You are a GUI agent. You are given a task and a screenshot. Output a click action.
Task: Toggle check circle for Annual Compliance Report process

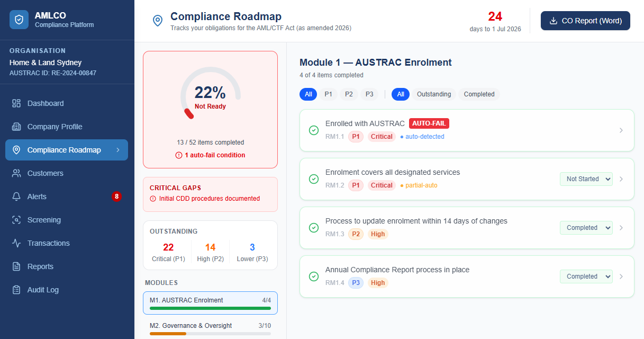pyautogui.click(x=313, y=276)
